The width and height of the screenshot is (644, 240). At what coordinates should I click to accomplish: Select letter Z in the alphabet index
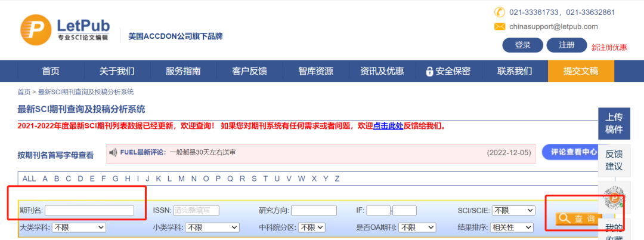click(x=337, y=179)
